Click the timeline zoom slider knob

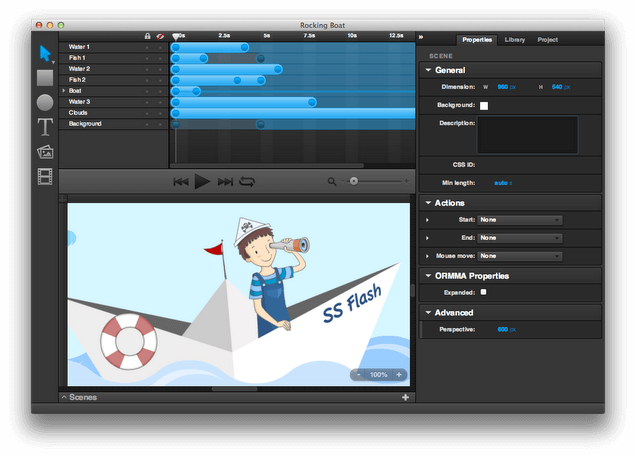(x=354, y=181)
